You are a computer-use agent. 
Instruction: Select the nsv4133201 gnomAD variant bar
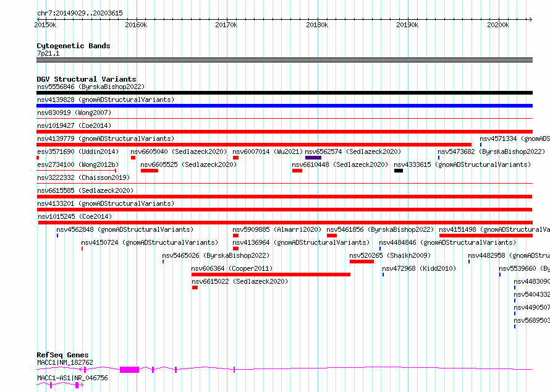click(x=284, y=210)
